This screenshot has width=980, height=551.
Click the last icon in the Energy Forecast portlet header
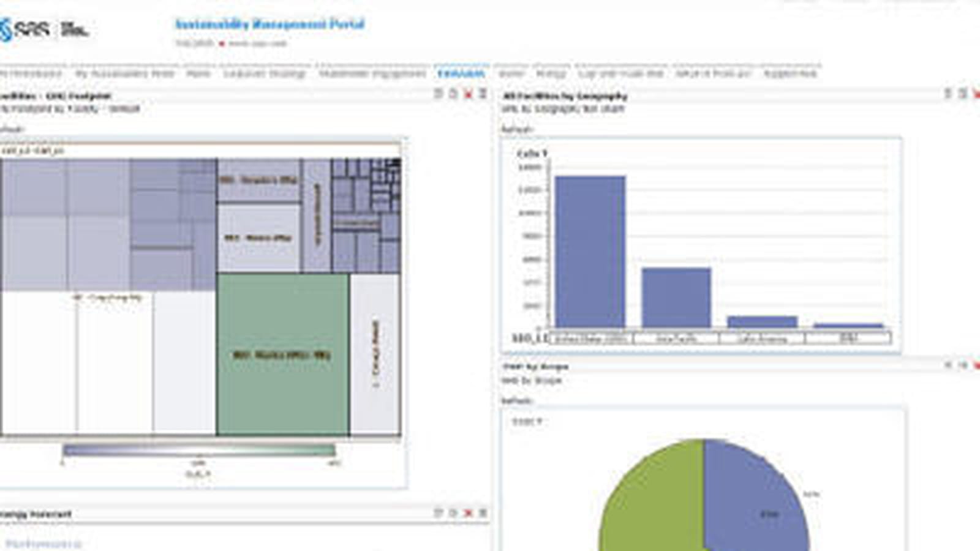tap(483, 513)
